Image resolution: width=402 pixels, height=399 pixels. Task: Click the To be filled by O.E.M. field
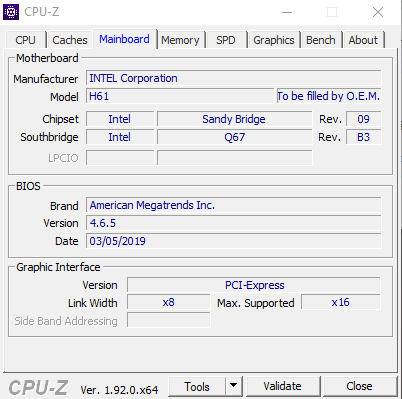point(329,96)
